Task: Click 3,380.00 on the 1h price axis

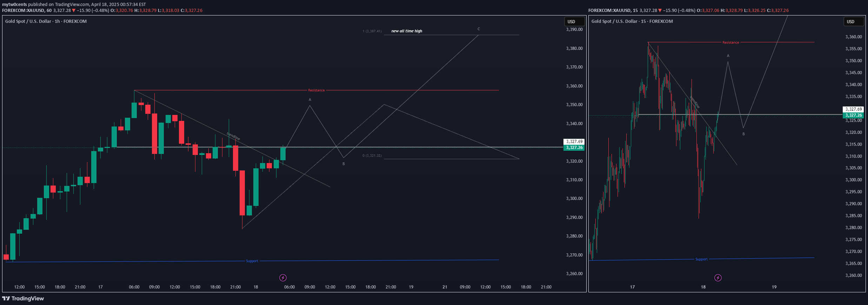Action: pyautogui.click(x=574, y=48)
